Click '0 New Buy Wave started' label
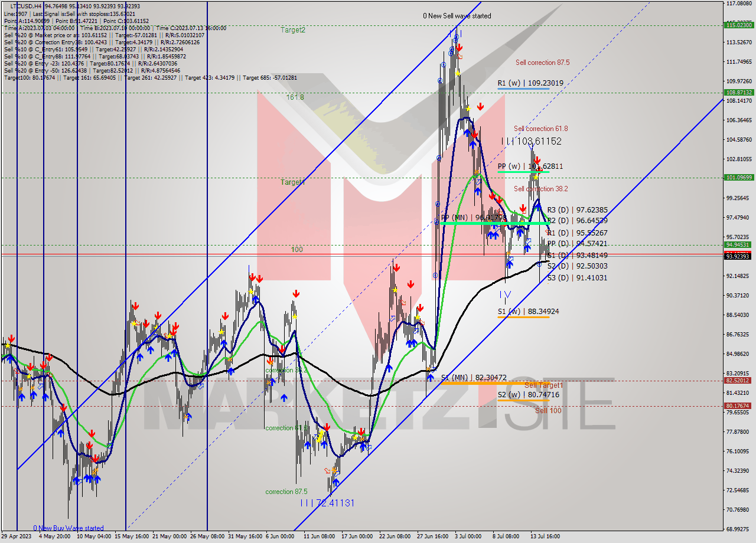The image size is (756, 543). 69,528
